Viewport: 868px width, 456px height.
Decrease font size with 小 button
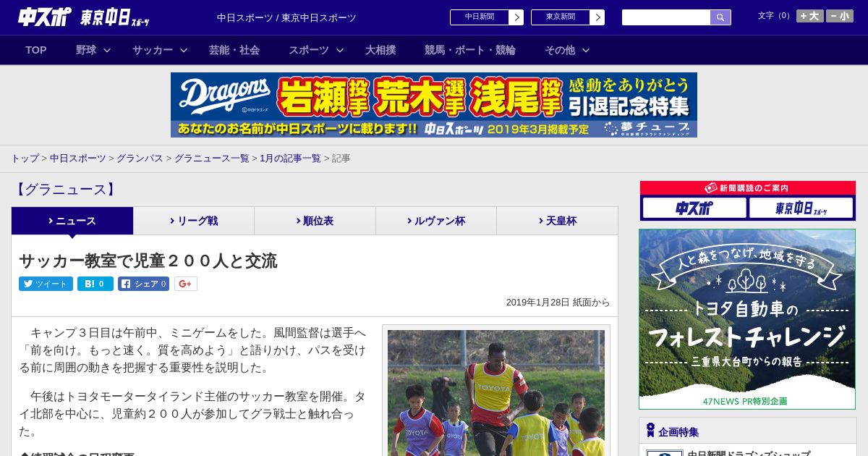pyautogui.click(x=840, y=16)
